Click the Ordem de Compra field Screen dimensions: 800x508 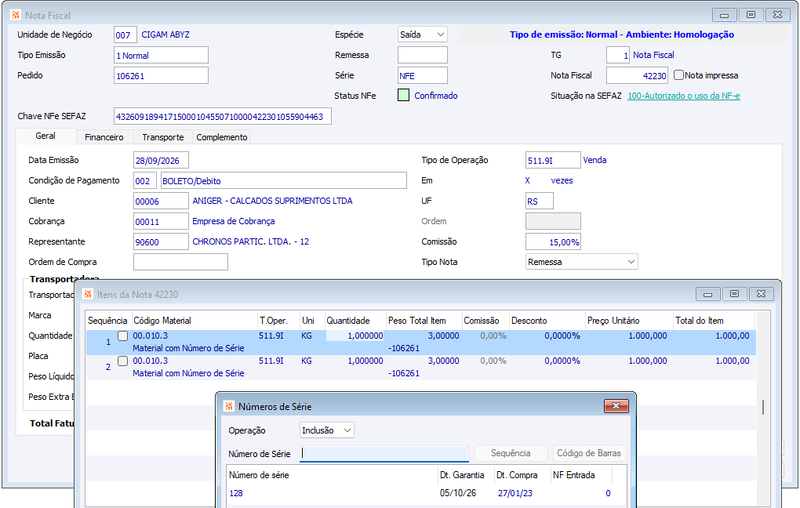(181, 262)
